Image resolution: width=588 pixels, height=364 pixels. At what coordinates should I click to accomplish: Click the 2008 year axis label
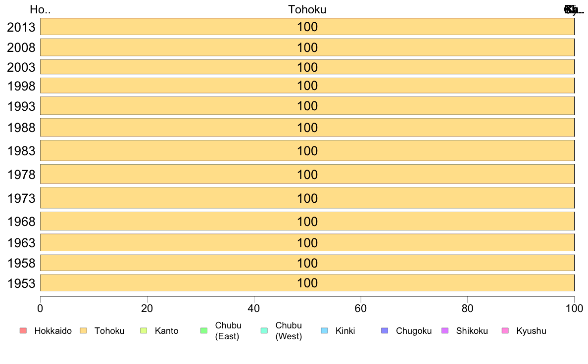[x=21, y=47]
